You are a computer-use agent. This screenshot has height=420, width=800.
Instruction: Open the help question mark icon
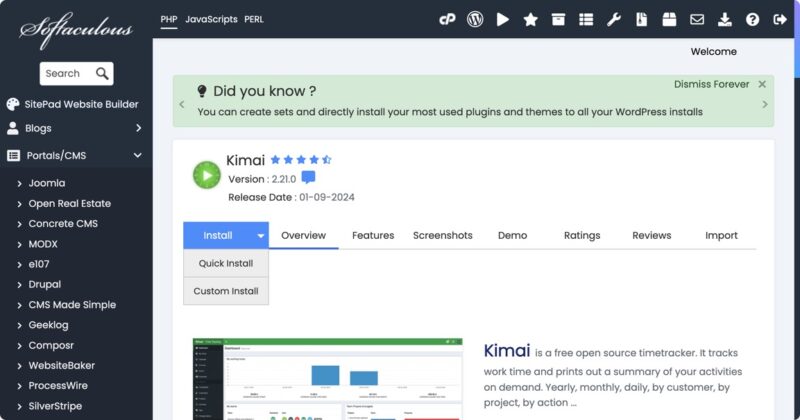coord(753,19)
